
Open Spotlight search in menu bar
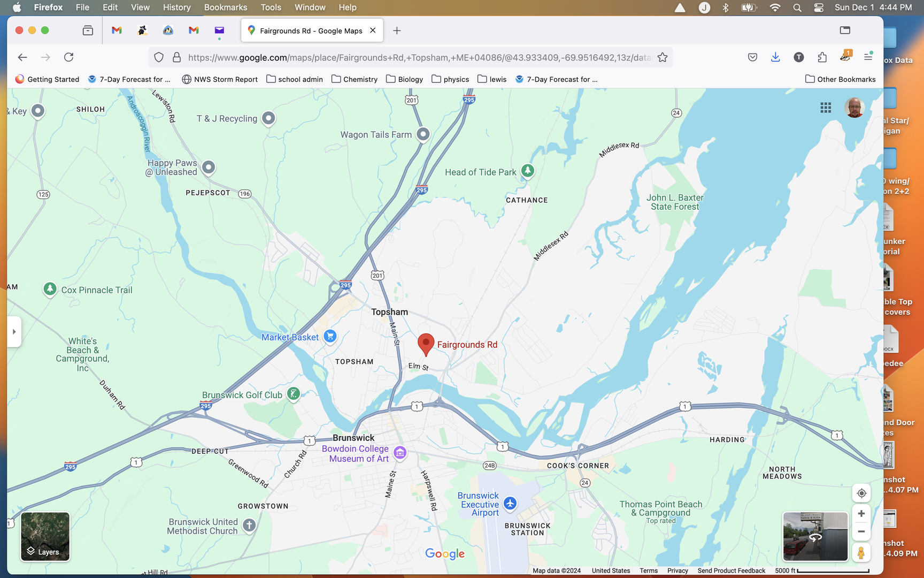pos(797,7)
